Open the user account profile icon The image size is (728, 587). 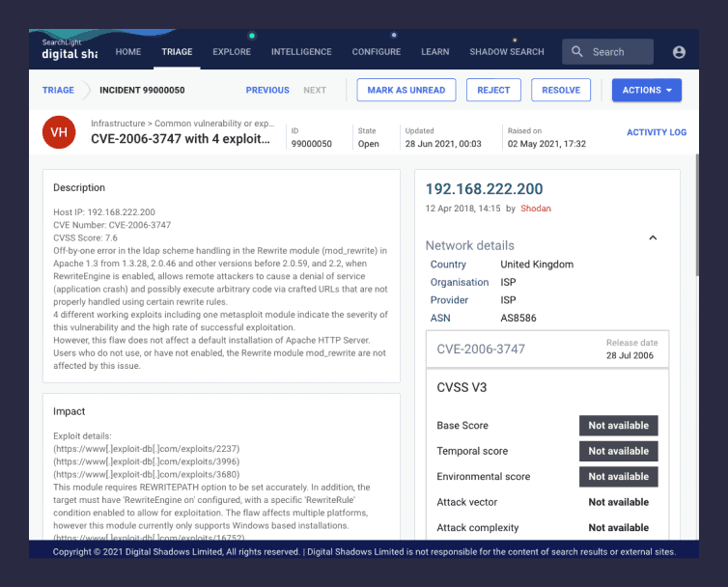(679, 52)
